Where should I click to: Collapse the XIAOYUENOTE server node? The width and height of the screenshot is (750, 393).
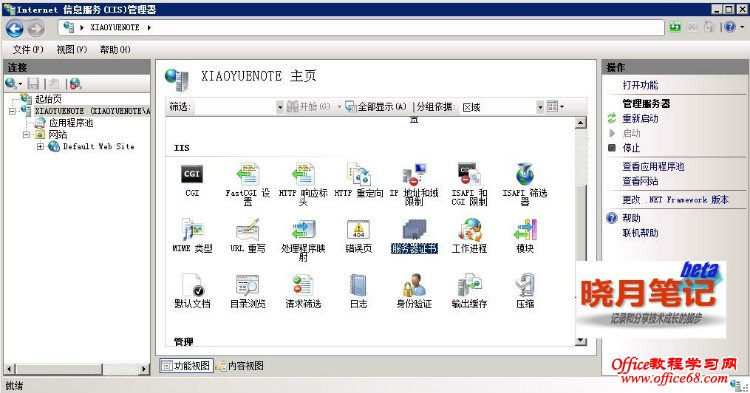click(x=12, y=111)
